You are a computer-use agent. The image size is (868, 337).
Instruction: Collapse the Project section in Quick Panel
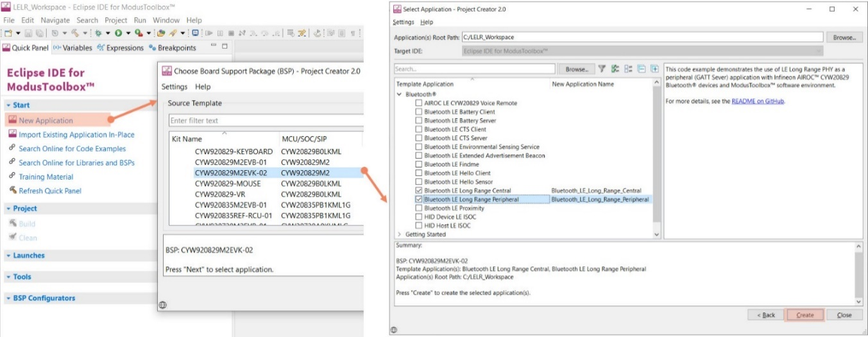[8, 209]
